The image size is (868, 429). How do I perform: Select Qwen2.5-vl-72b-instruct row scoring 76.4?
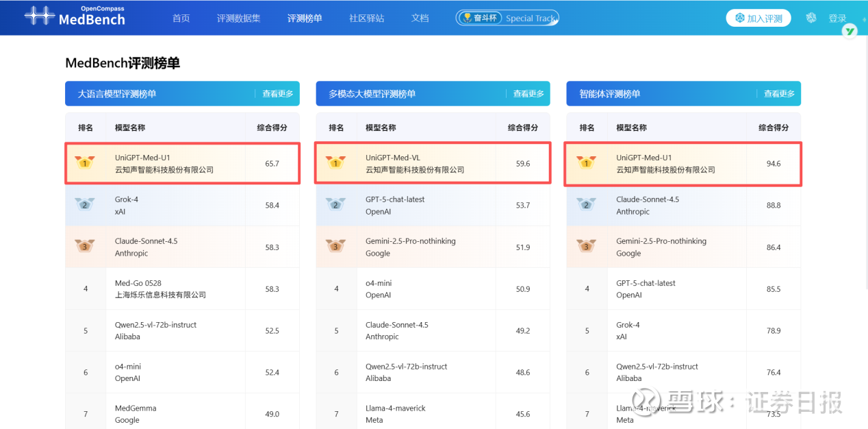[683, 372]
